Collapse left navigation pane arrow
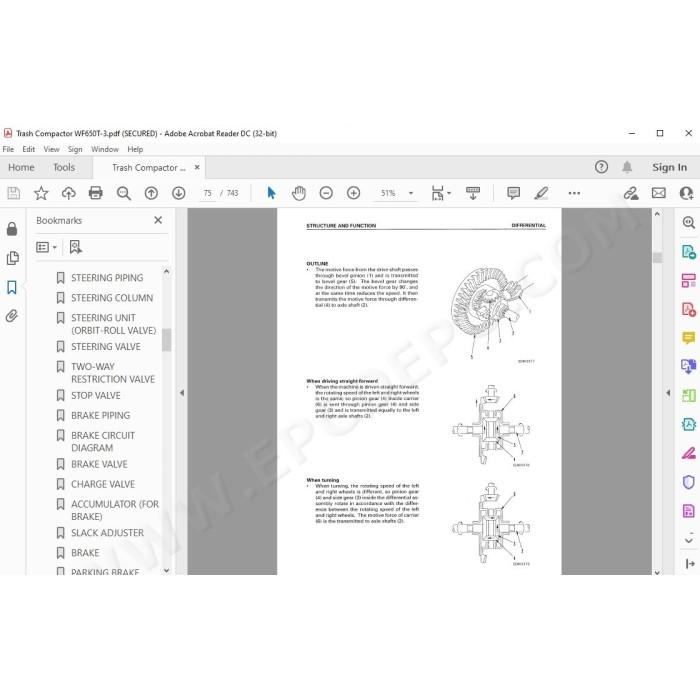Viewport: 700px width, 700px height. point(182,393)
